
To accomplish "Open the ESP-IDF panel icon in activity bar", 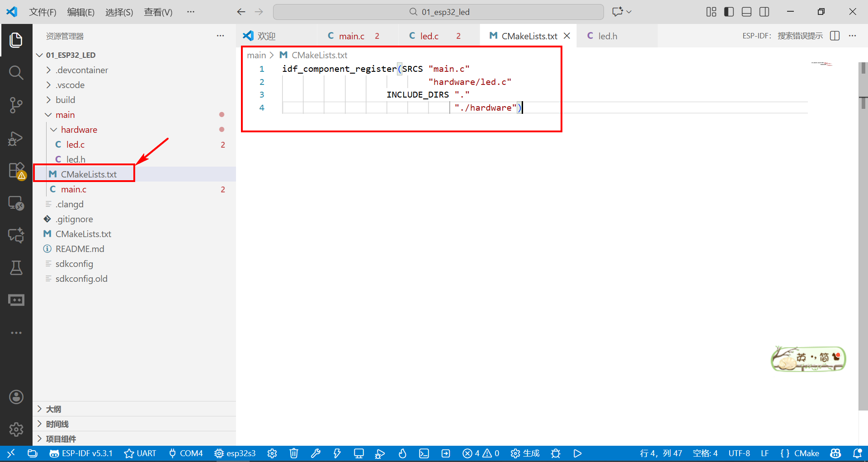I will (x=16, y=300).
